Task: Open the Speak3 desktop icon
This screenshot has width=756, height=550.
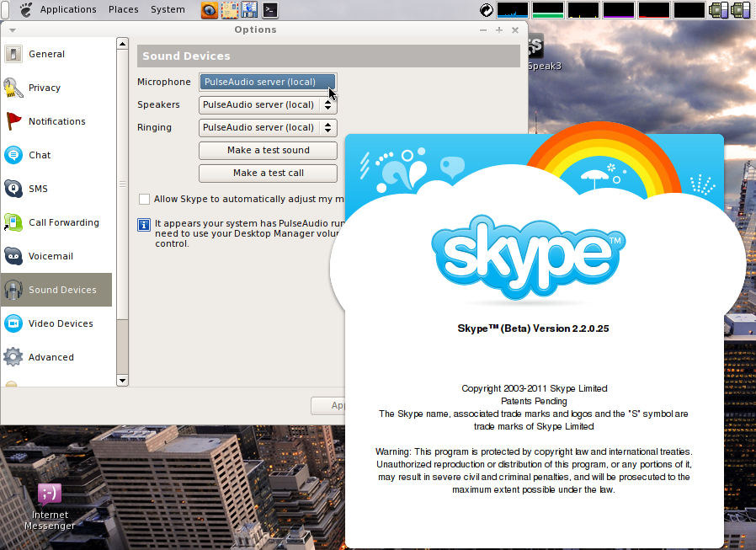Action: pos(544,52)
